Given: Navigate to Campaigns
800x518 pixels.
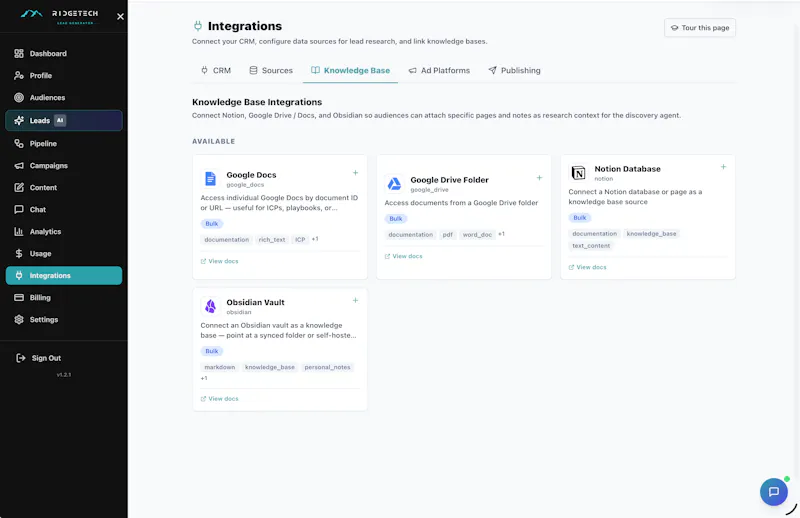Looking at the screenshot, I should 64,165.
